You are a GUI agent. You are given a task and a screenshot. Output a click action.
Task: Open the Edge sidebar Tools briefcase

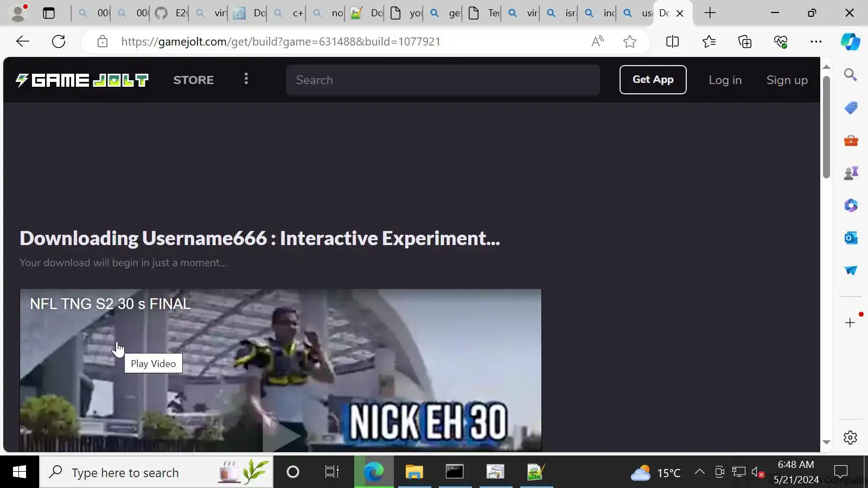click(x=850, y=140)
